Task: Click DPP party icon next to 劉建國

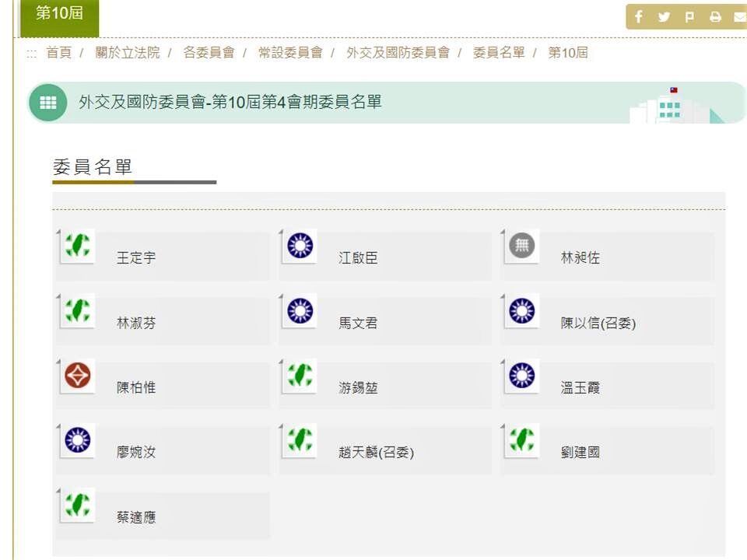Action: 521,440
